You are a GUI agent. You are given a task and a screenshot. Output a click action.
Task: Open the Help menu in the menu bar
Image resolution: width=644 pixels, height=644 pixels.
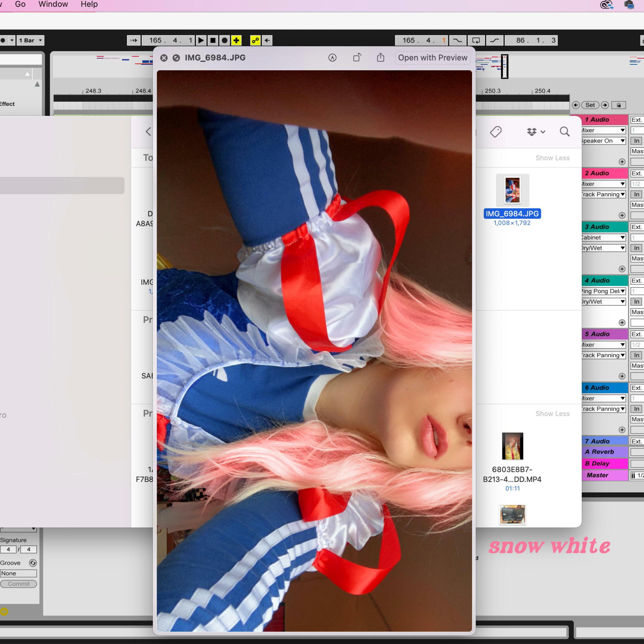[89, 4]
